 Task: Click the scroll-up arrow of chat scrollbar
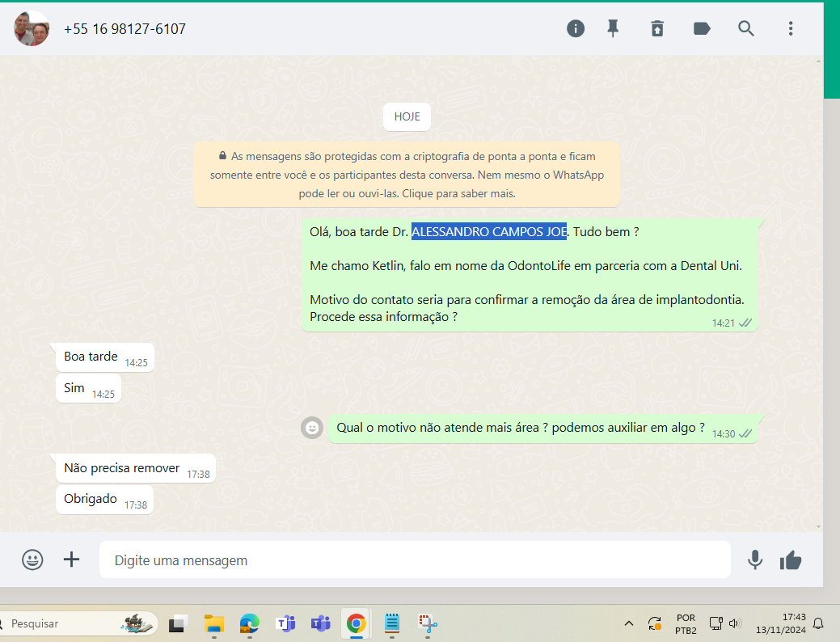[x=818, y=61]
